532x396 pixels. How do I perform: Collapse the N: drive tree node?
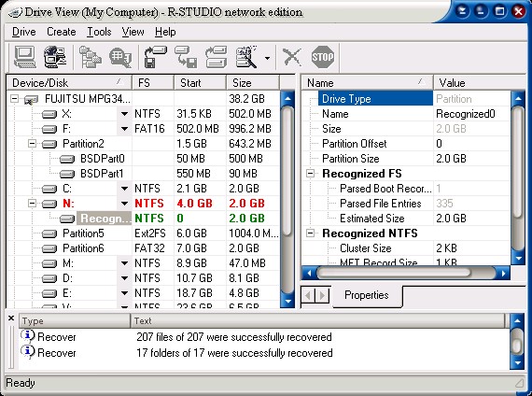(x=32, y=203)
